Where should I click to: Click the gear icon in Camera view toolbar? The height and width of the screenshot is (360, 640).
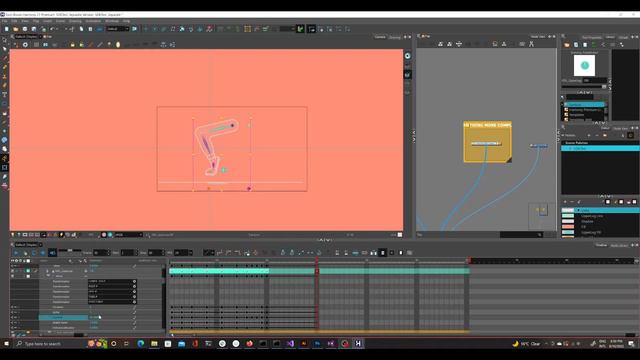(25, 44)
